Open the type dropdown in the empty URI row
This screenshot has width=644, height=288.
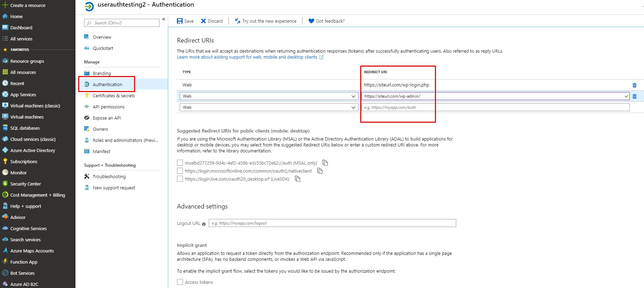pyautogui.click(x=269, y=107)
